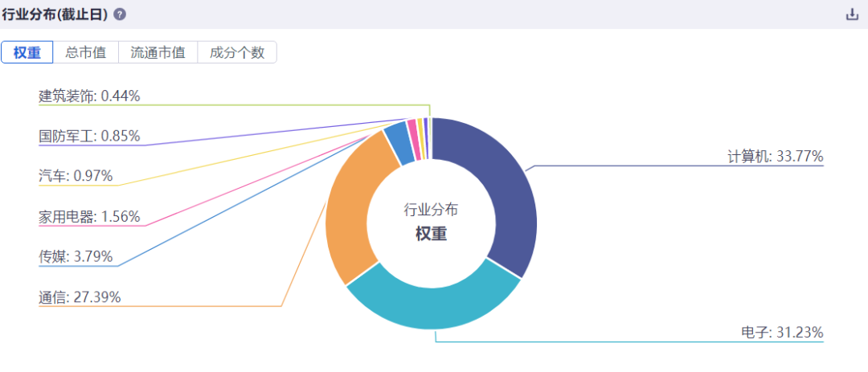The width and height of the screenshot is (868, 372).
Task: Click the 传媒: 3.79% label
Action: click(76, 257)
